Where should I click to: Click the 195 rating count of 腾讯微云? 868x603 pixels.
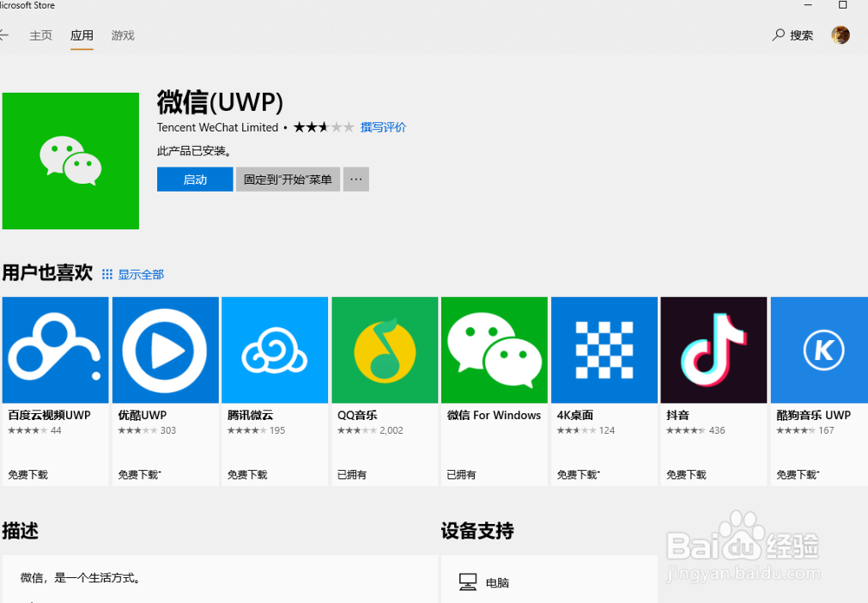(x=278, y=430)
